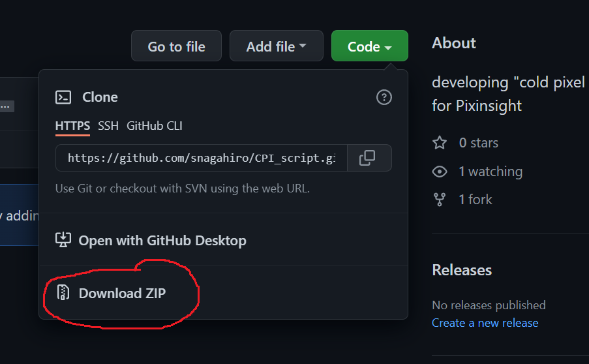Click the 'Use Git or checkout with SVN' text

183,189
